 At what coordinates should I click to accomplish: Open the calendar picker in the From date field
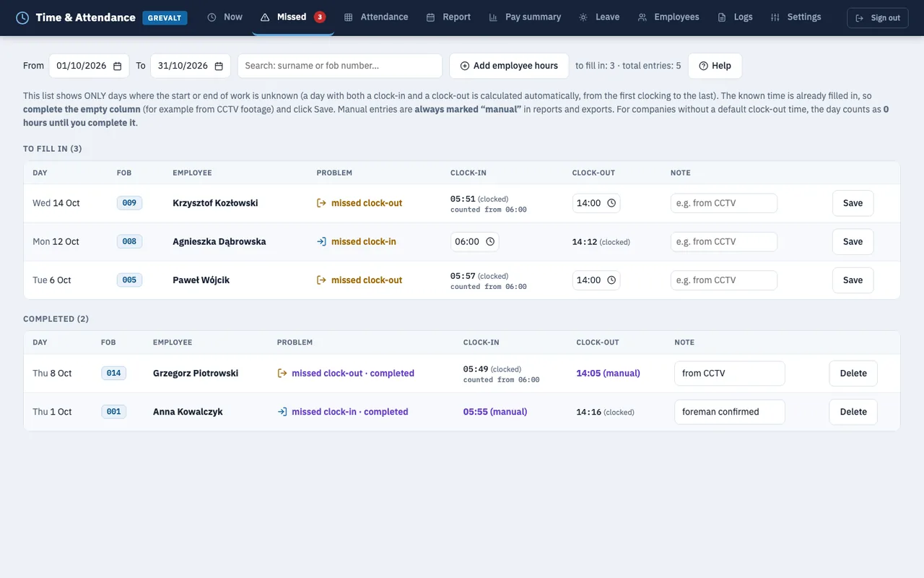pos(118,66)
